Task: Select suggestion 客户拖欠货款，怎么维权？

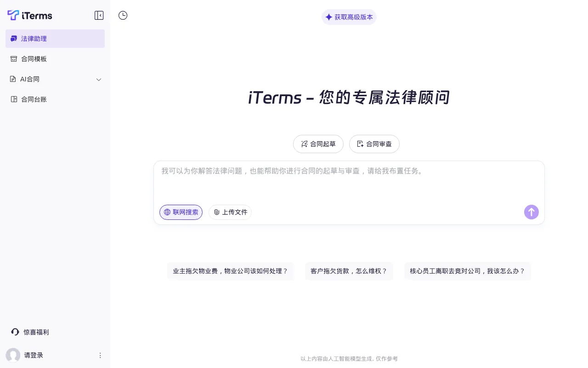Action: pos(349,271)
